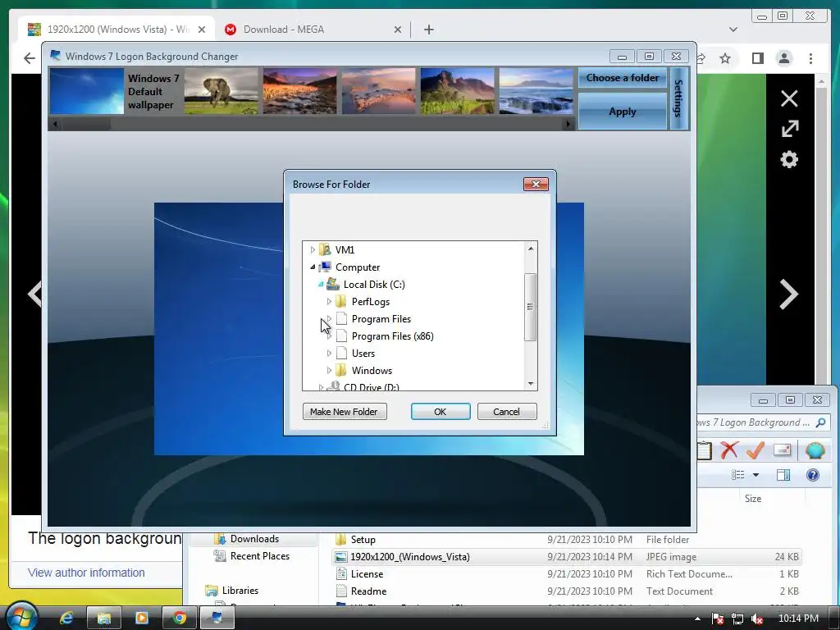Expand the PerfLogs folder node
This screenshot has width=840, height=630.
tap(329, 302)
